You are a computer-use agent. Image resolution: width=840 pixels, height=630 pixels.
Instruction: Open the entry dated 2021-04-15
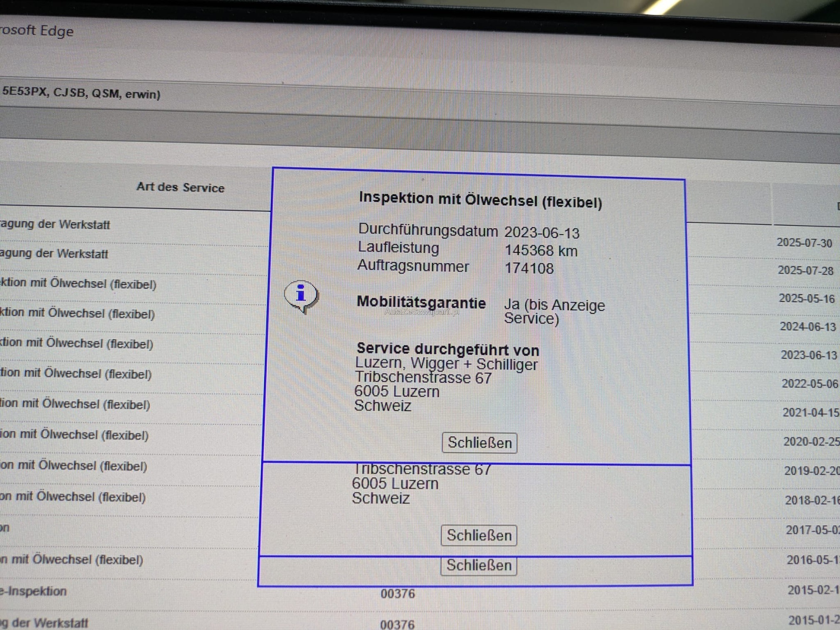(x=810, y=413)
